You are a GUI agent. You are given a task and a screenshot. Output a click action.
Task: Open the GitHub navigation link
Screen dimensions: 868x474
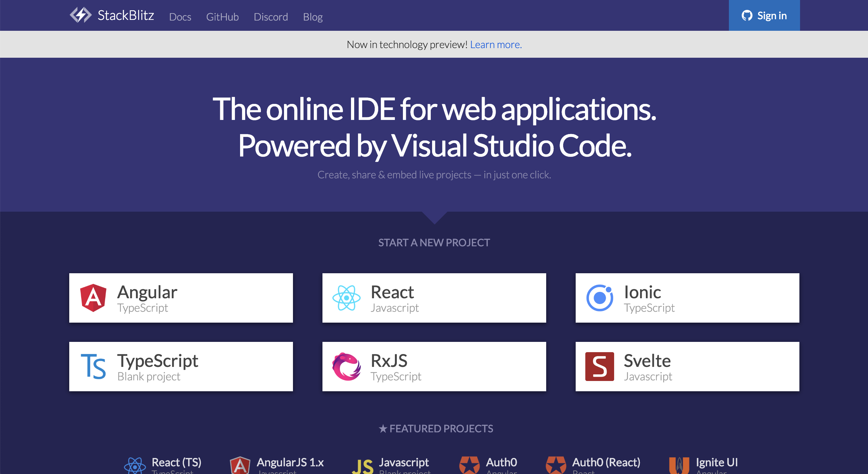point(222,17)
